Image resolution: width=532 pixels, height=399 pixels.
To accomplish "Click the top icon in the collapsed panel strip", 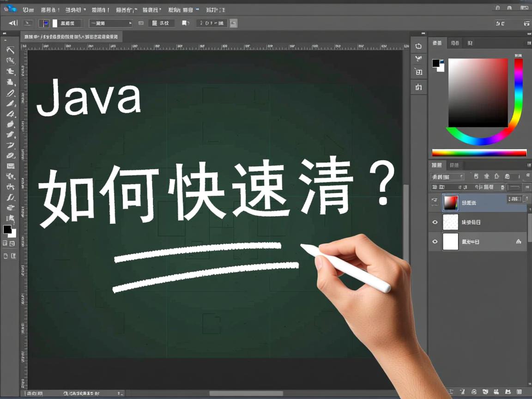I will [418, 46].
